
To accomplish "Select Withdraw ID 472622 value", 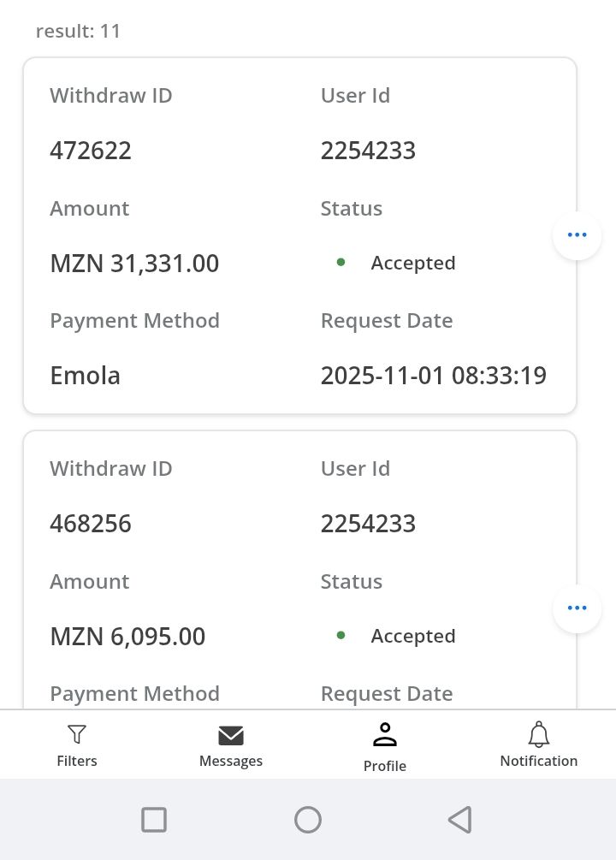I will click(x=91, y=151).
